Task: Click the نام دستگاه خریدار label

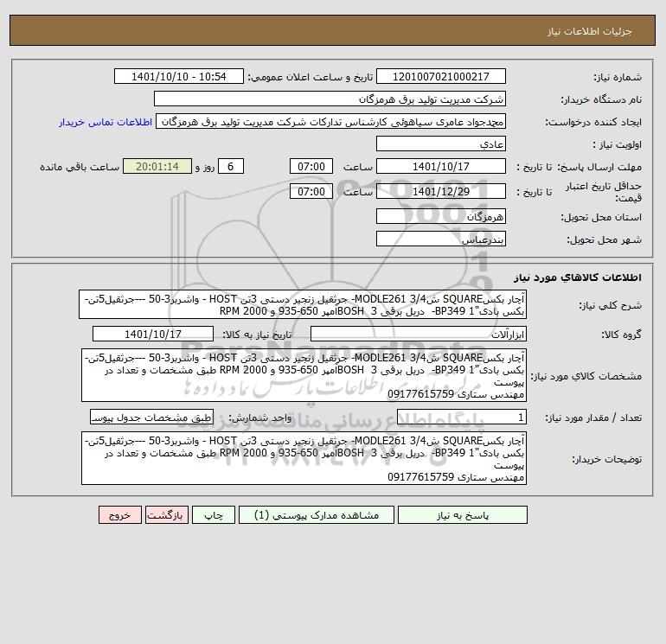Action: pyautogui.click(x=601, y=99)
